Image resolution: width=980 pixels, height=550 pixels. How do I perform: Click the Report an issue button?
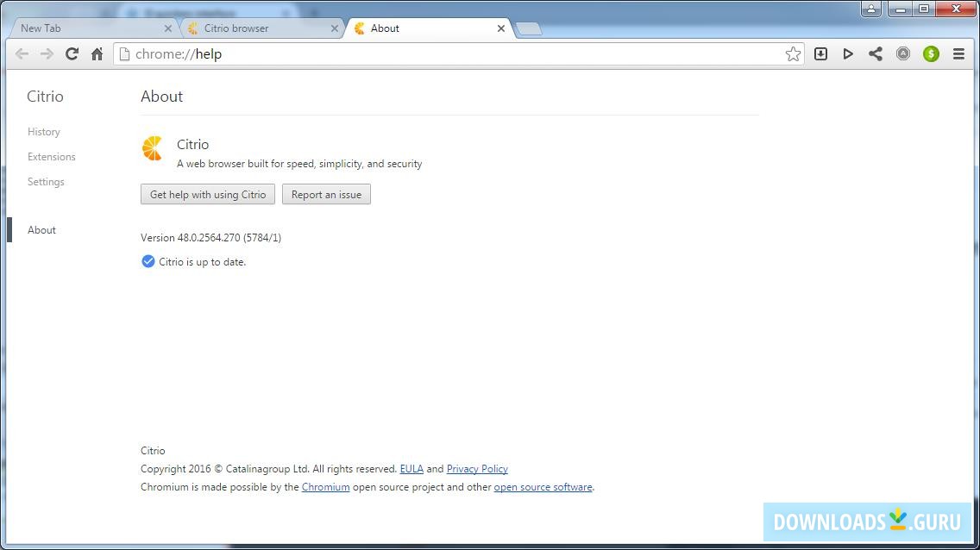[326, 194]
